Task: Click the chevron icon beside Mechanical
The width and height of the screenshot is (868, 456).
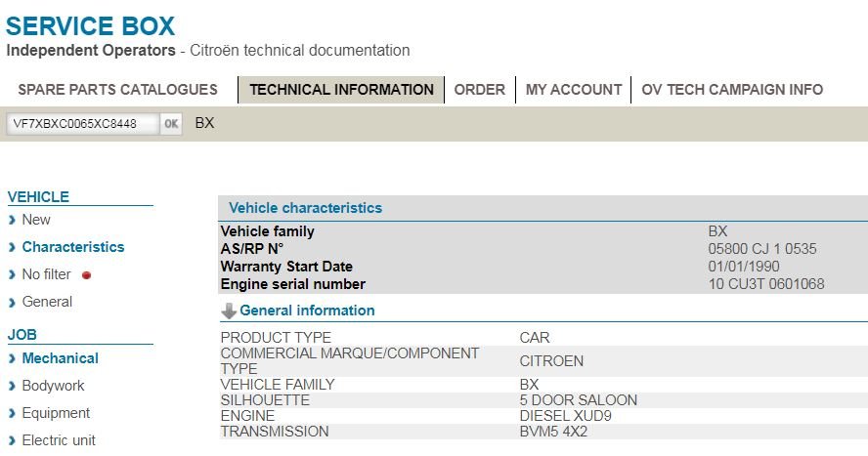Action: [x=12, y=358]
